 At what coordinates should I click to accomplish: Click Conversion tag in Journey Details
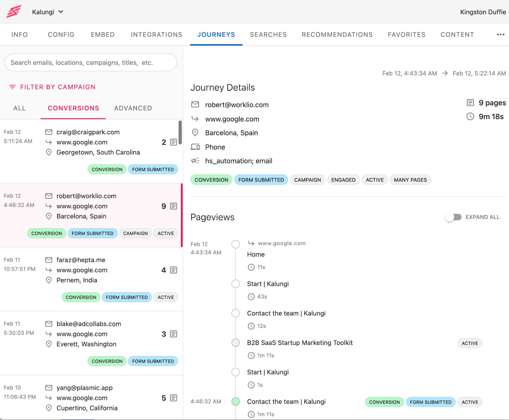[211, 180]
